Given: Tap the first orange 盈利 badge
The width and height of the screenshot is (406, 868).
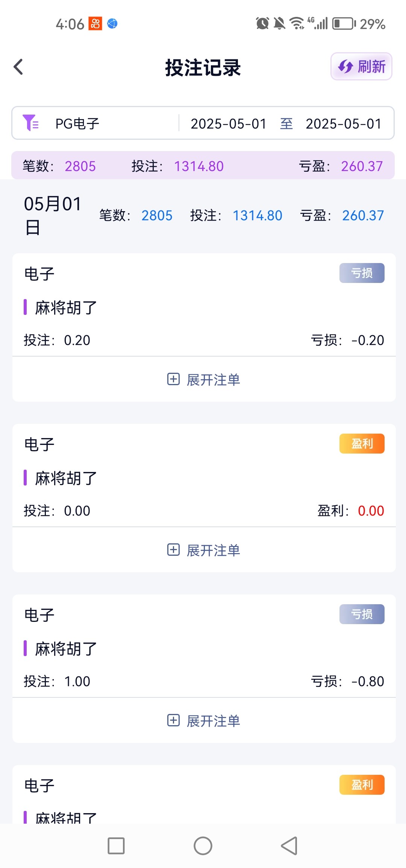Looking at the screenshot, I should pos(362,443).
